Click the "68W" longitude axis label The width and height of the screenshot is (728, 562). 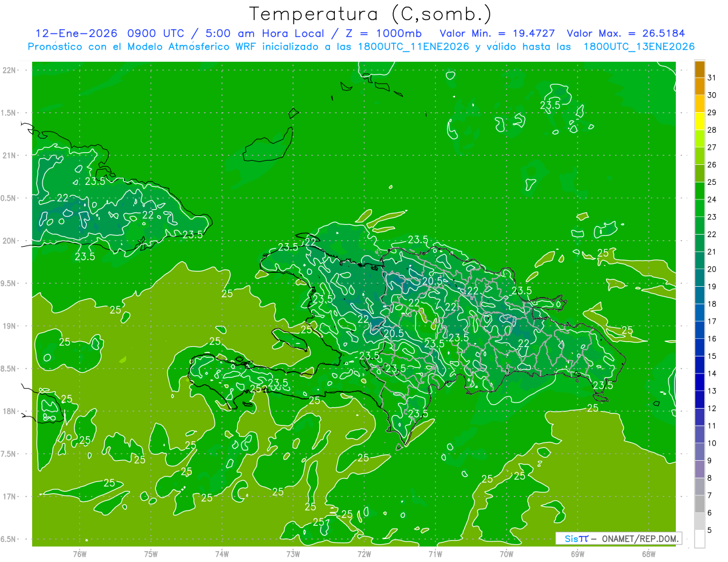click(x=649, y=554)
